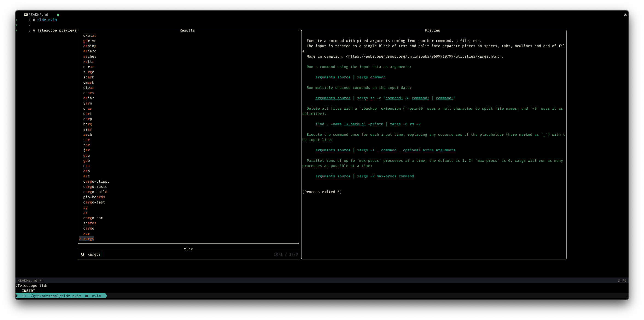
Task: Select cargo-clippy entry
Action: (96, 182)
